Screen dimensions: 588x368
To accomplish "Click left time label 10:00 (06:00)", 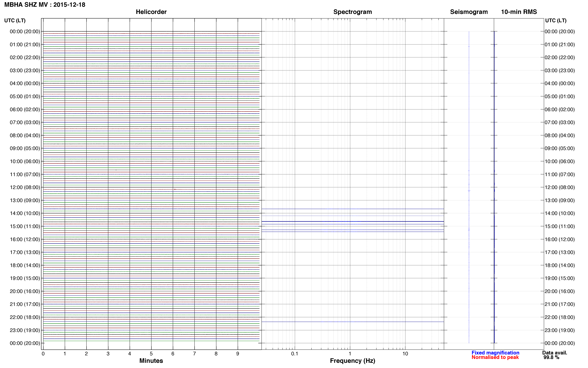I will (x=25, y=161).
